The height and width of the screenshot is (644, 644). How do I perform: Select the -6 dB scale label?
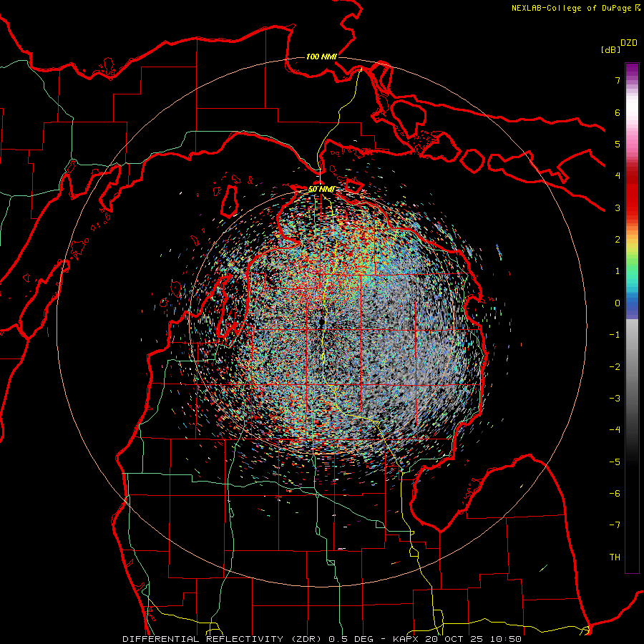pos(615,494)
